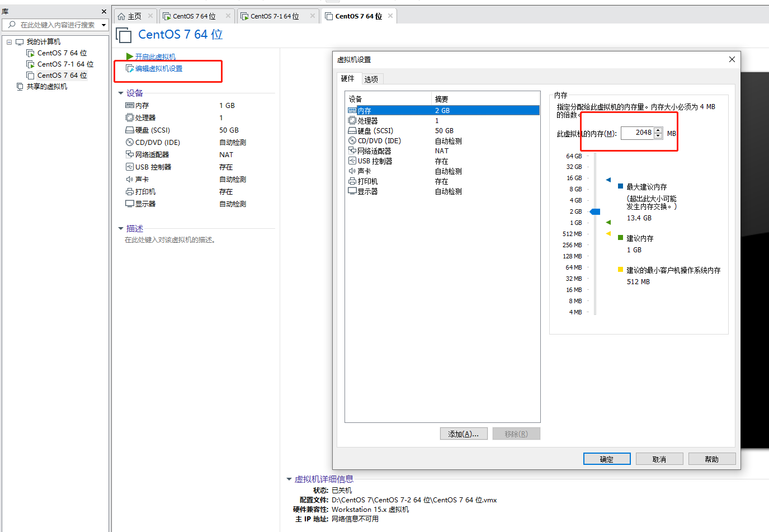Decrease memory with the spinner down arrow
The image size is (769, 532).
point(658,136)
